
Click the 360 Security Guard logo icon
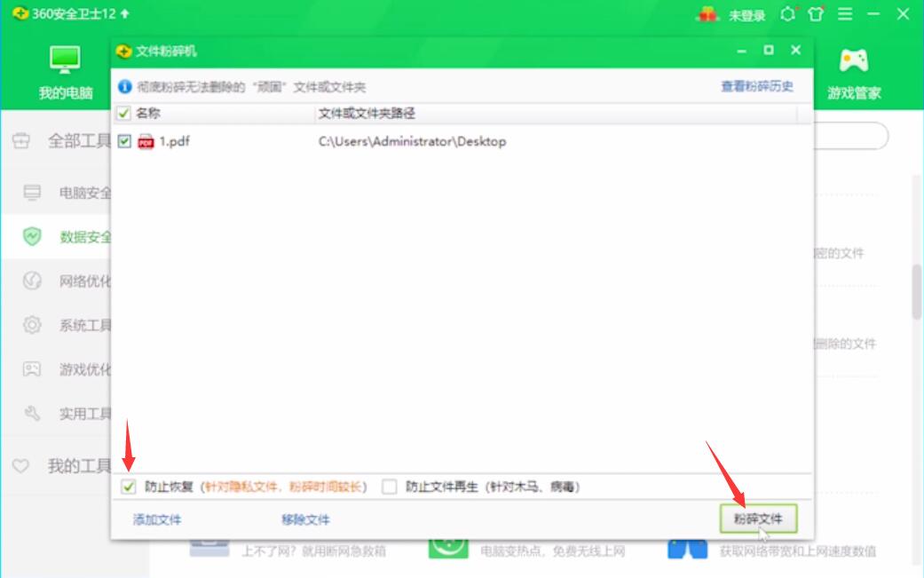[20, 13]
